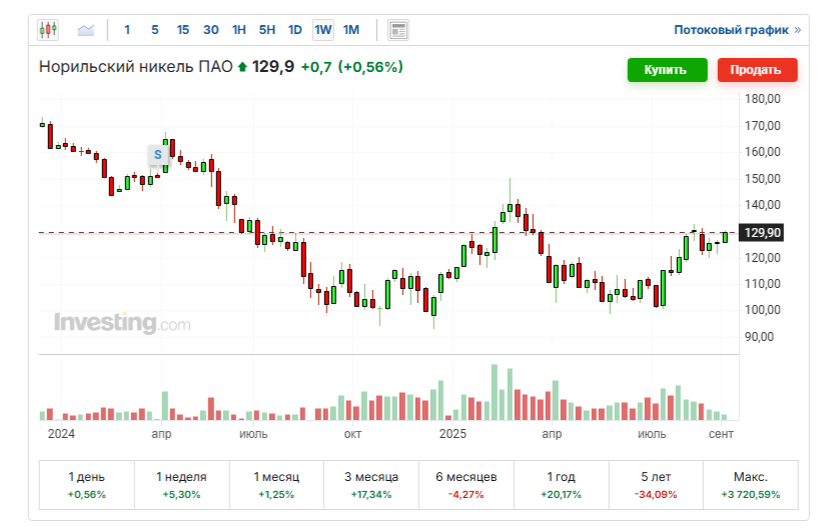Switch to the area chart type icon
820x531 pixels.
[x=86, y=30]
